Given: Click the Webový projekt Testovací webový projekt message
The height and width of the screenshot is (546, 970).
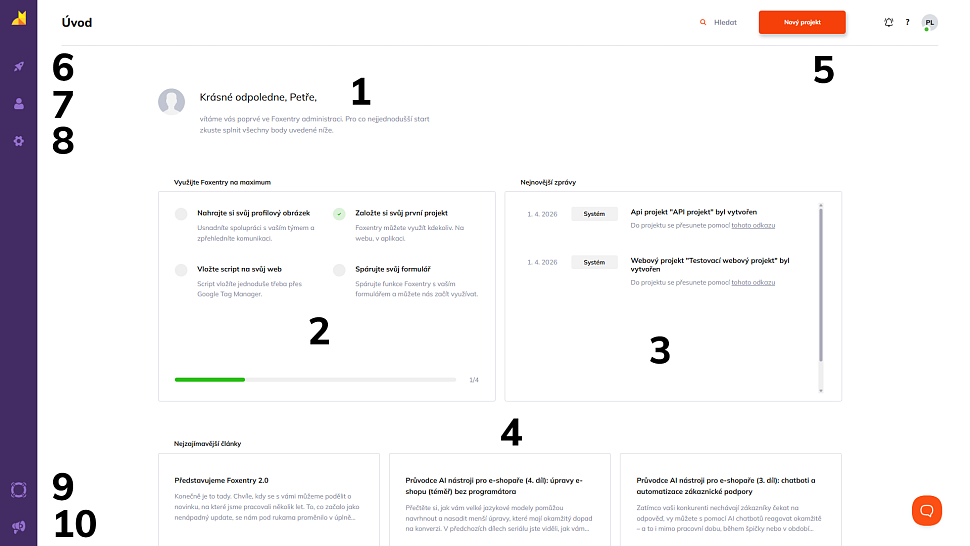Looking at the screenshot, I should (710, 265).
